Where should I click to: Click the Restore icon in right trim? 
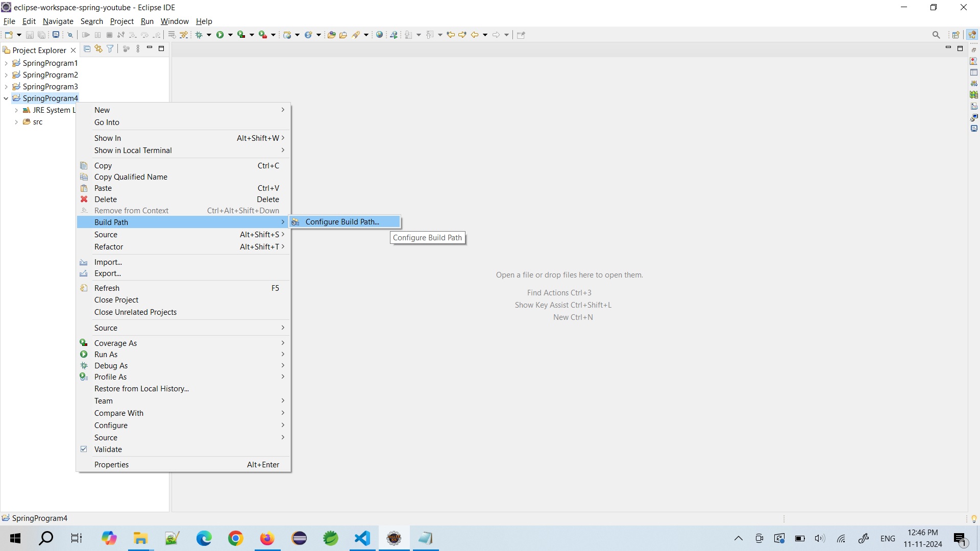(974, 50)
